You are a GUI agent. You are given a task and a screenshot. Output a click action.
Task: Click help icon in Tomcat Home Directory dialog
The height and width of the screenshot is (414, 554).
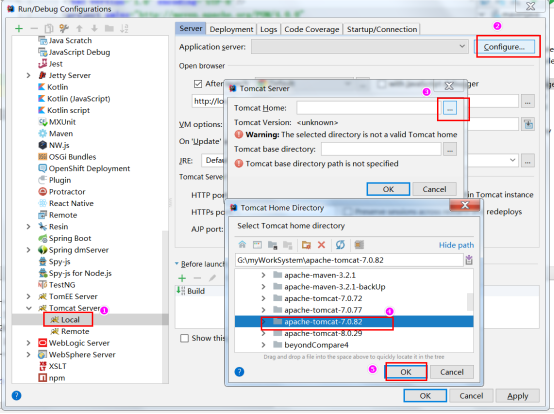coord(239,372)
